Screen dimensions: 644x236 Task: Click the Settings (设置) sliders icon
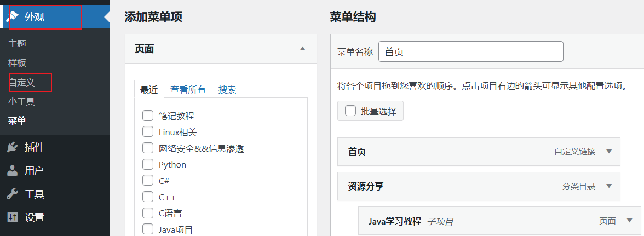12,217
